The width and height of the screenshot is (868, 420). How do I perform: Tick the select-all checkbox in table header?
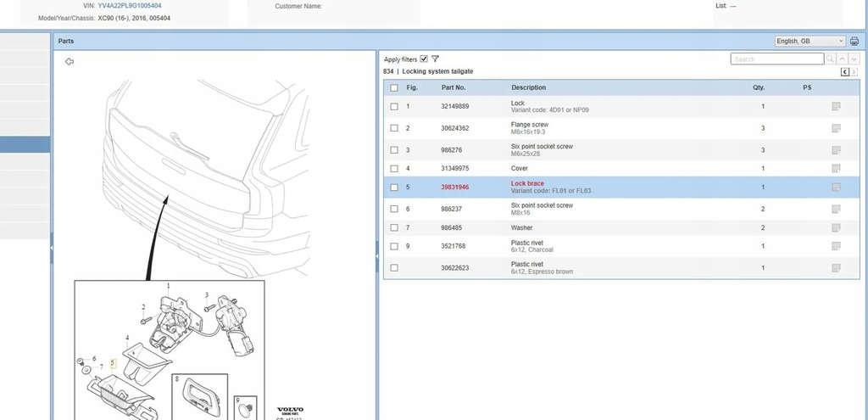(394, 87)
